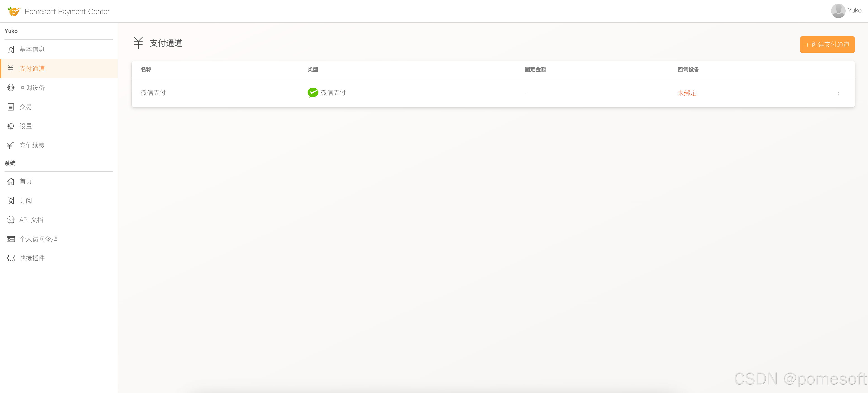Open the 订阅 sidebar item
Image resolution: width=868 pixels, height=393 pixels.
(x=26, y=201)
